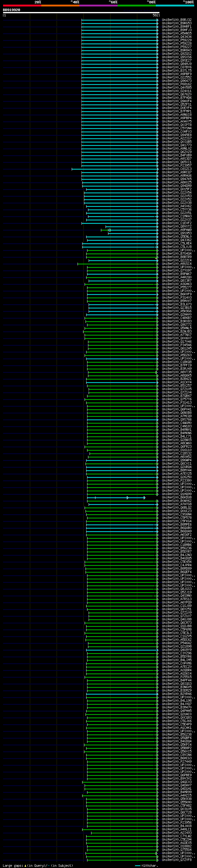Click the UniRef100_C5E454 label
The image size is (197, 868).
point(177,562)
